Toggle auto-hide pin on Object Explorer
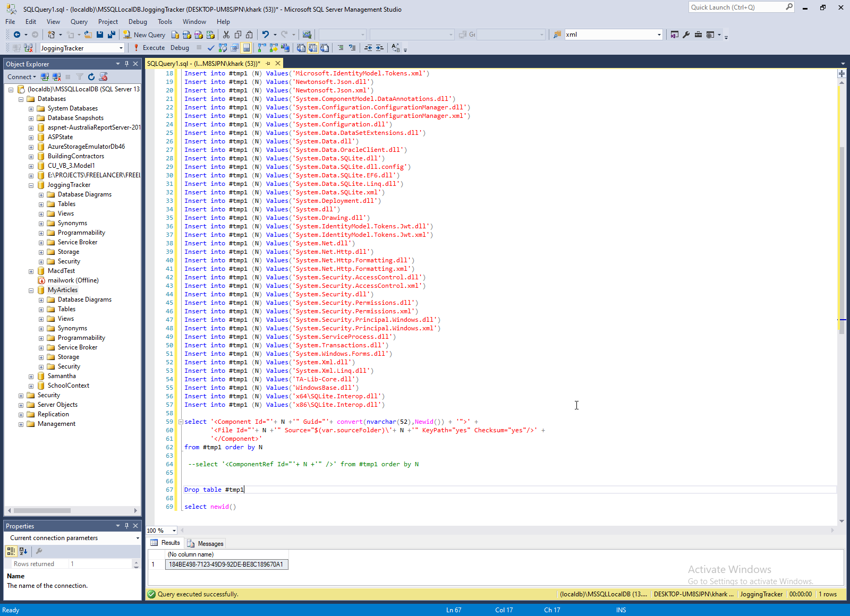850x616 pixels. (x=126, y=64)
